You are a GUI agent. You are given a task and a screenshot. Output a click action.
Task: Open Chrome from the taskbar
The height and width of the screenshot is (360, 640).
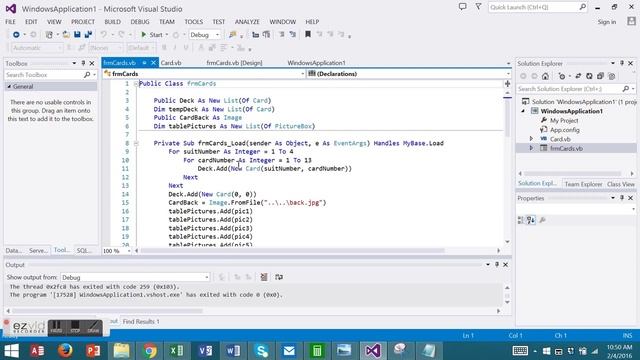click(149, 351)
